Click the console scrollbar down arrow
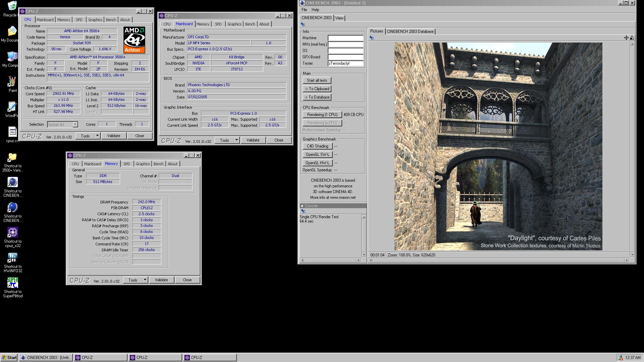The image size is (644, 362). 364,255
